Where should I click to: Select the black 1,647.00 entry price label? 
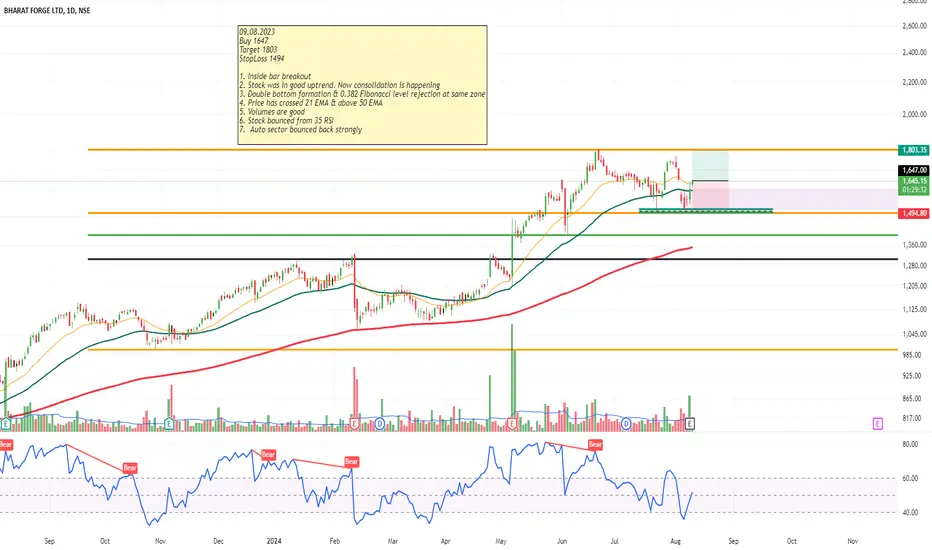coord(914,170)
